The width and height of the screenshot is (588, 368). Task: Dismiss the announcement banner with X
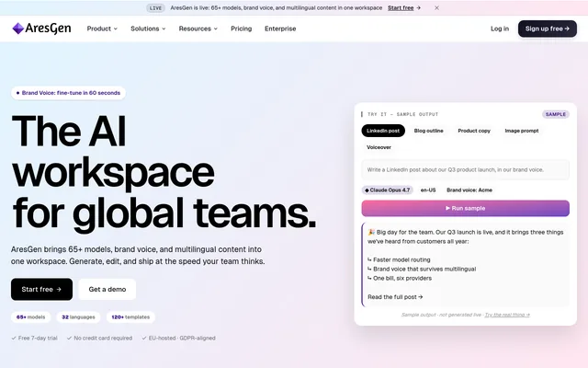(437, 8)
